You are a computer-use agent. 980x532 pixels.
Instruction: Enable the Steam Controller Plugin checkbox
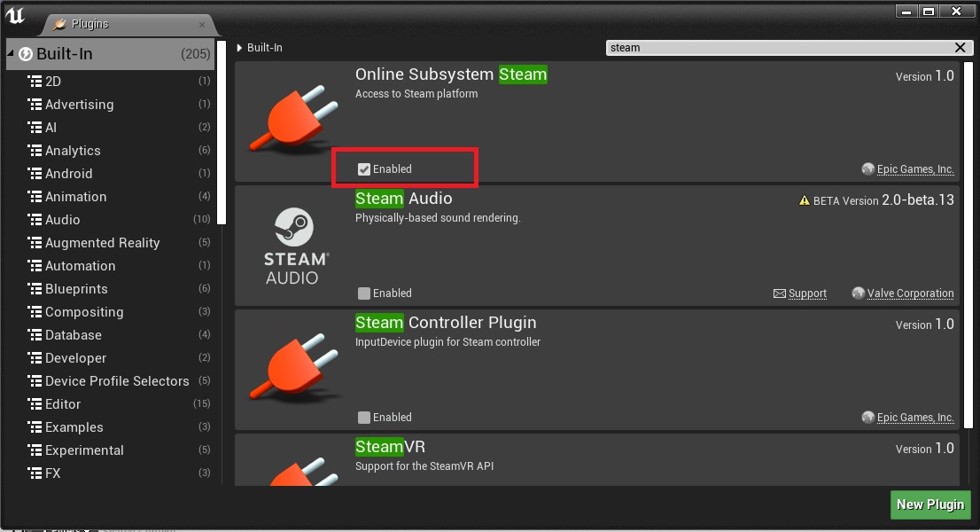coord(364,418)
